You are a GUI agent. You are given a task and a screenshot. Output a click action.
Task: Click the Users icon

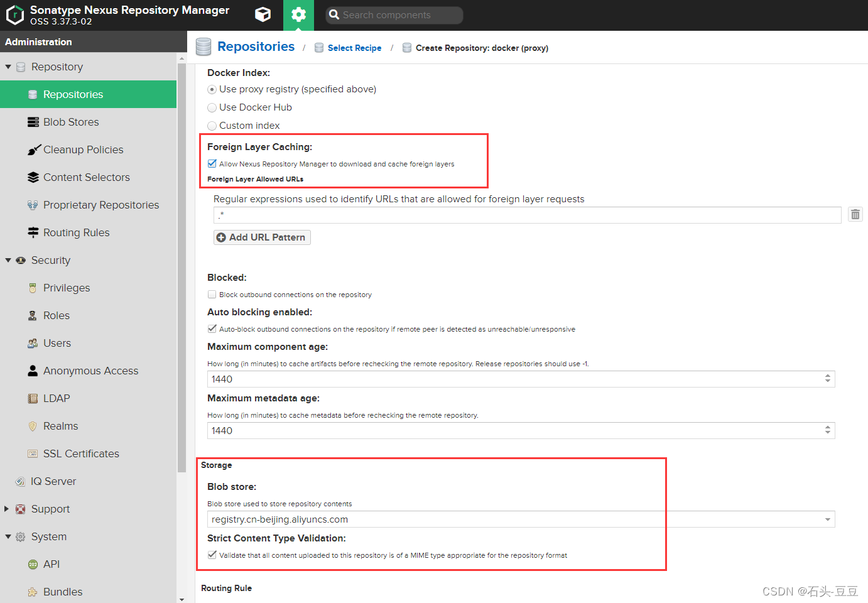pyautogui.click(x=33, y=343)
